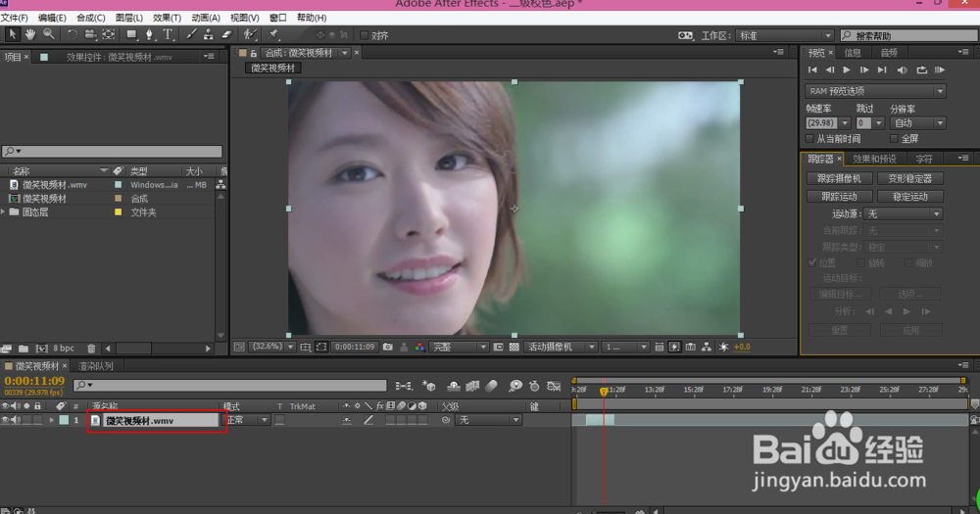The width and height of the screenshot is (980, 514).
Task: Toggle transparency grid in viewer
Action: click(x=514, y=347)
